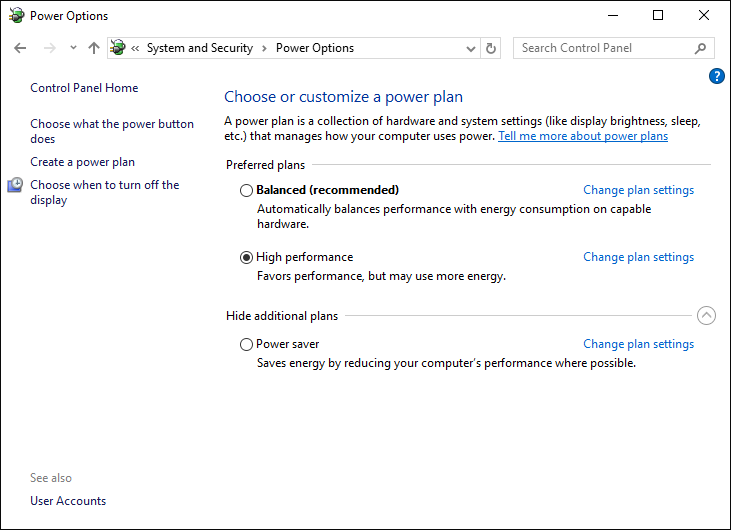This screenshot has height=530, width=731.
Task: Open Create a power plan
Action: point(82,162)
